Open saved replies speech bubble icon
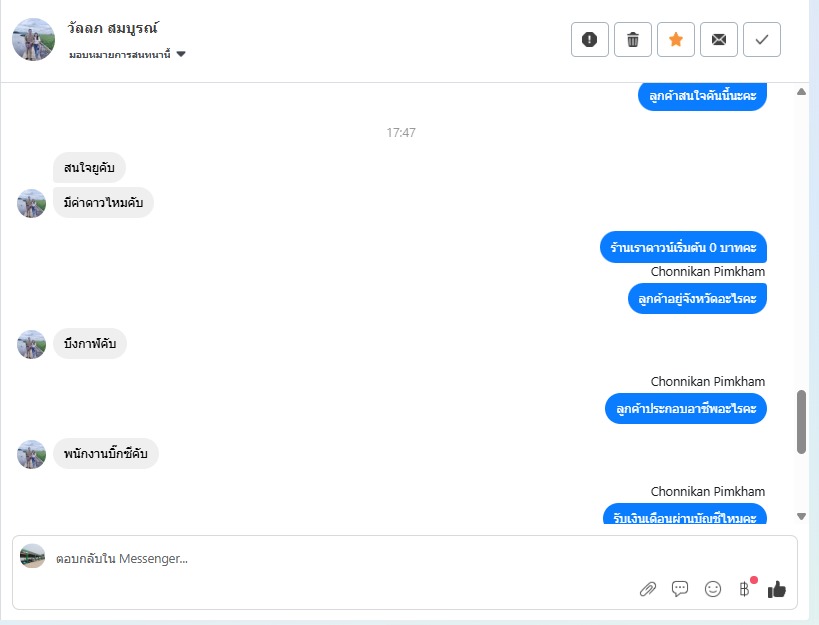The height and width of the screenshot is (625, 819). [680, 589]
